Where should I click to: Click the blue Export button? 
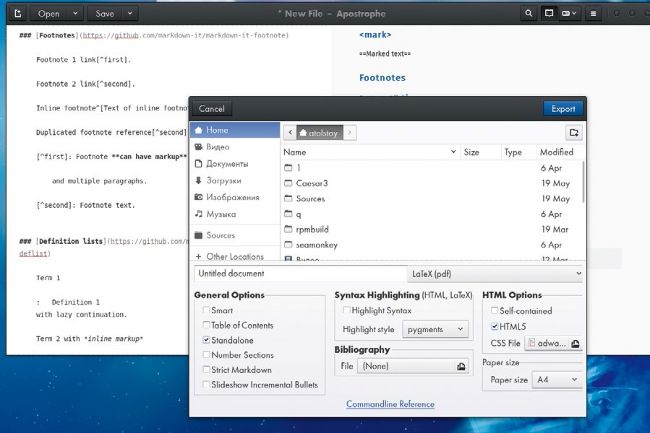click(563, 108)
